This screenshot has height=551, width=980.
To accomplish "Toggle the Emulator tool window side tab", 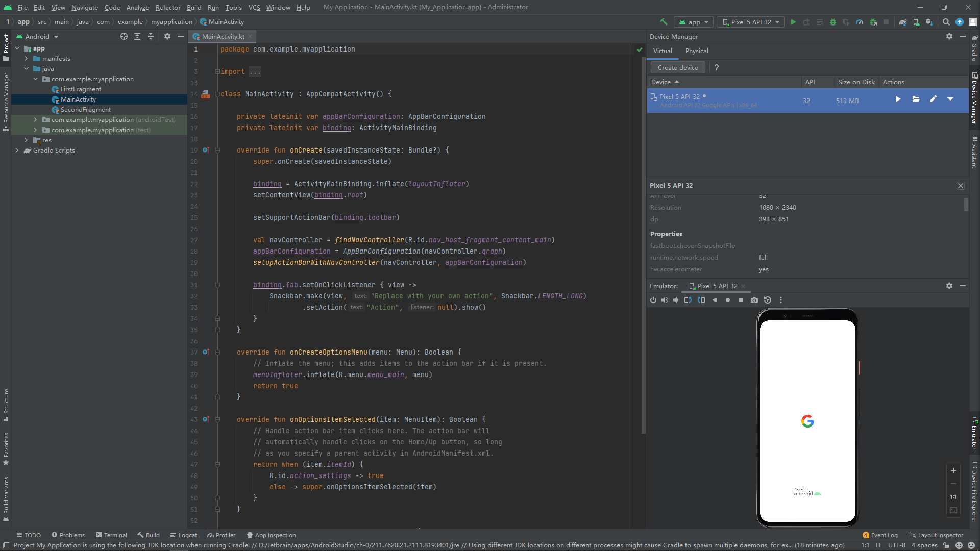I will [x=974, y=434].
